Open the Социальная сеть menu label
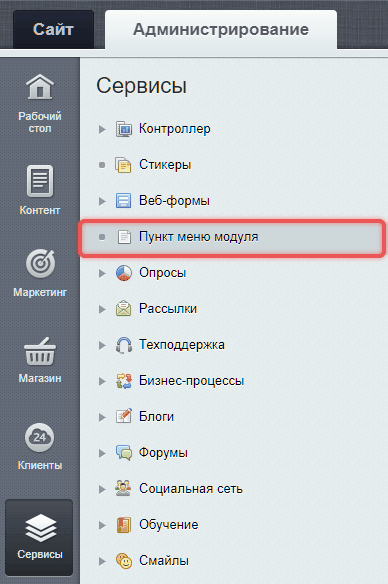388x584 pixels. click(x=191, y=489)
